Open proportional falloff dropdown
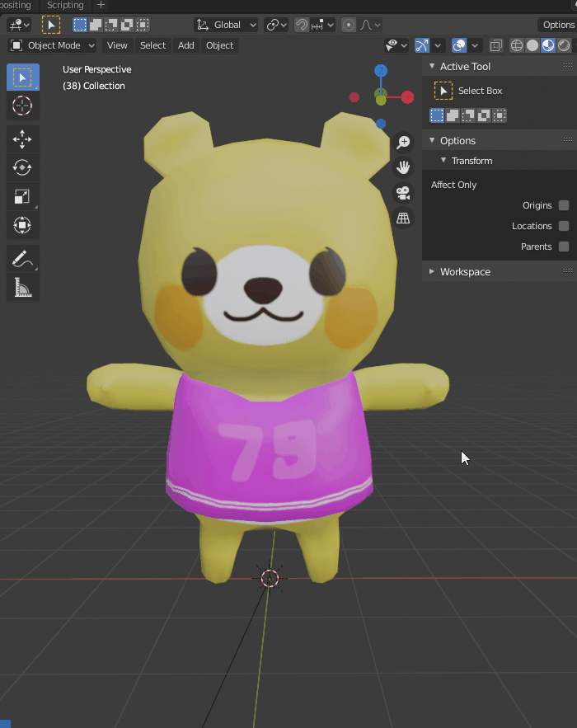 coord(370,25)
